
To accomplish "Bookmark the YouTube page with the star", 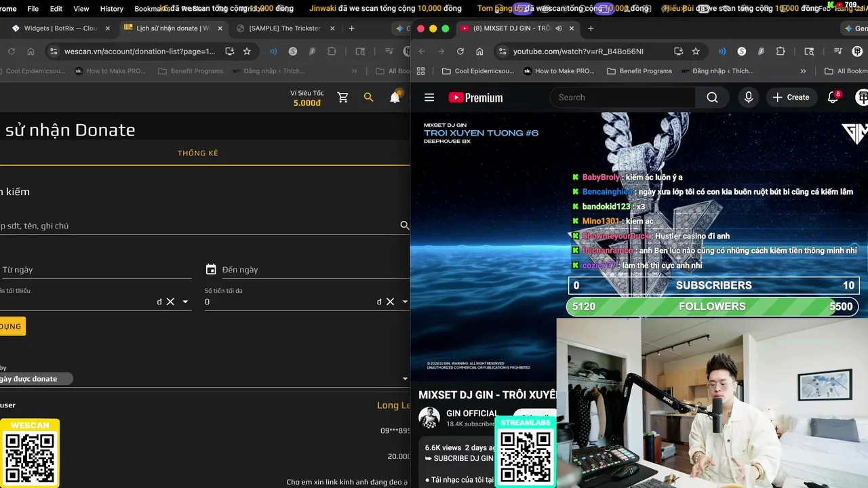I will (696, 52).
